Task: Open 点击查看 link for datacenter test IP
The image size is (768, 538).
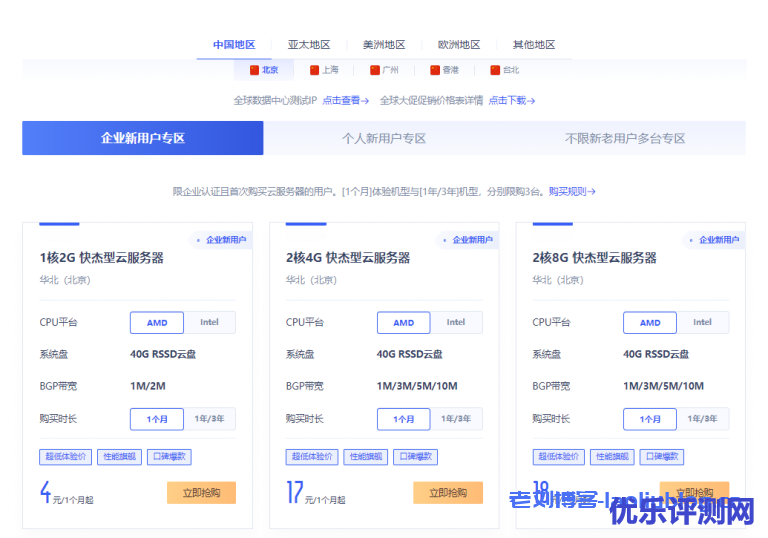Action: pos(345,100)
